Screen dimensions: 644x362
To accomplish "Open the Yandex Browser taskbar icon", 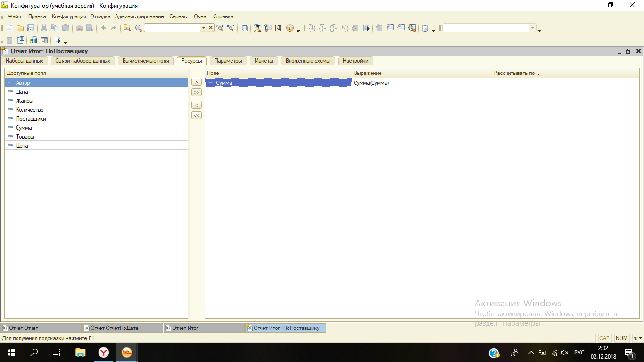I will coord(103,353).
